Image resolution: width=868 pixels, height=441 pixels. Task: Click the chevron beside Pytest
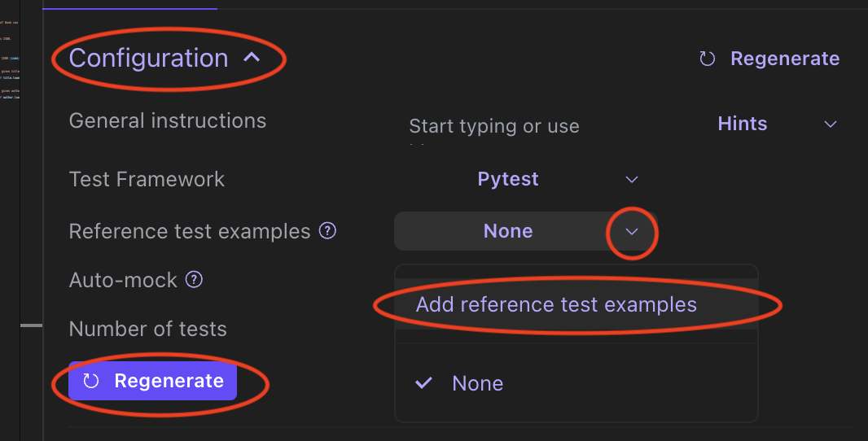click(x=632, y=179)
